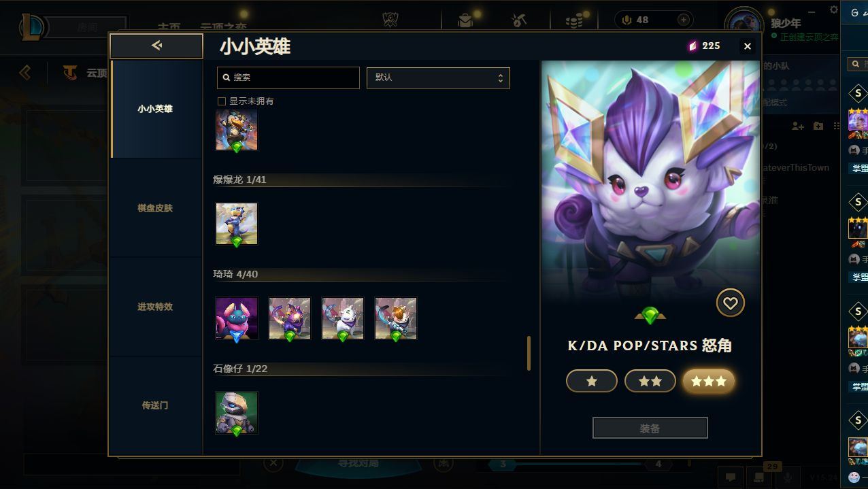Click the heart favorite icon
868x489 pixels.
[730, 303]
